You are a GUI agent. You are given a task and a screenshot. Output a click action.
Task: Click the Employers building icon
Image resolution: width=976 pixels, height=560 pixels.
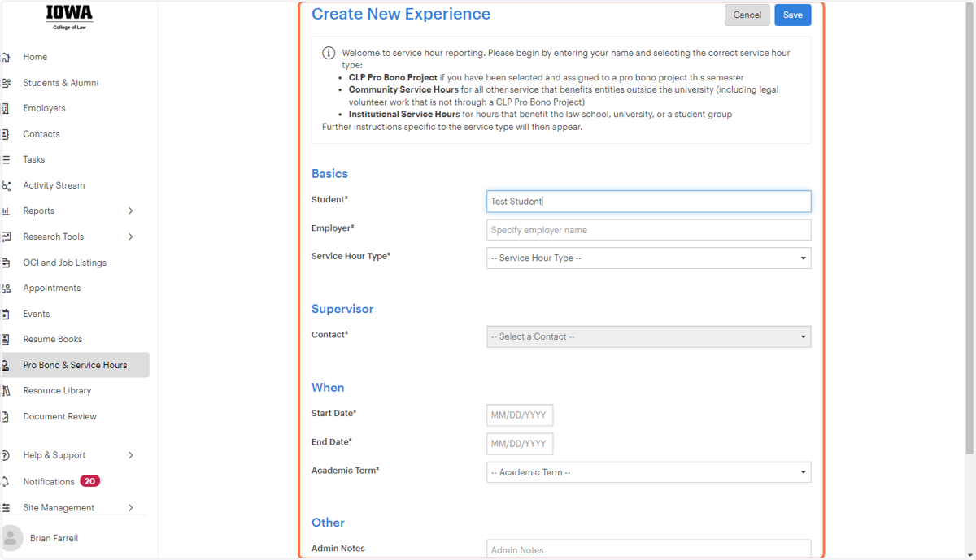pyautogui.click(x=6, y=108)
